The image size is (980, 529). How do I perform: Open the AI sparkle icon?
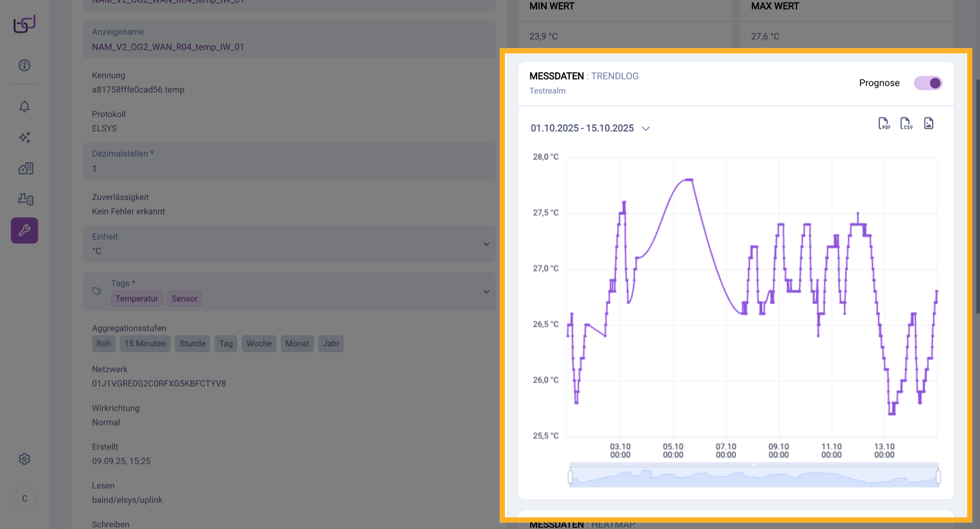pos(24,137)
